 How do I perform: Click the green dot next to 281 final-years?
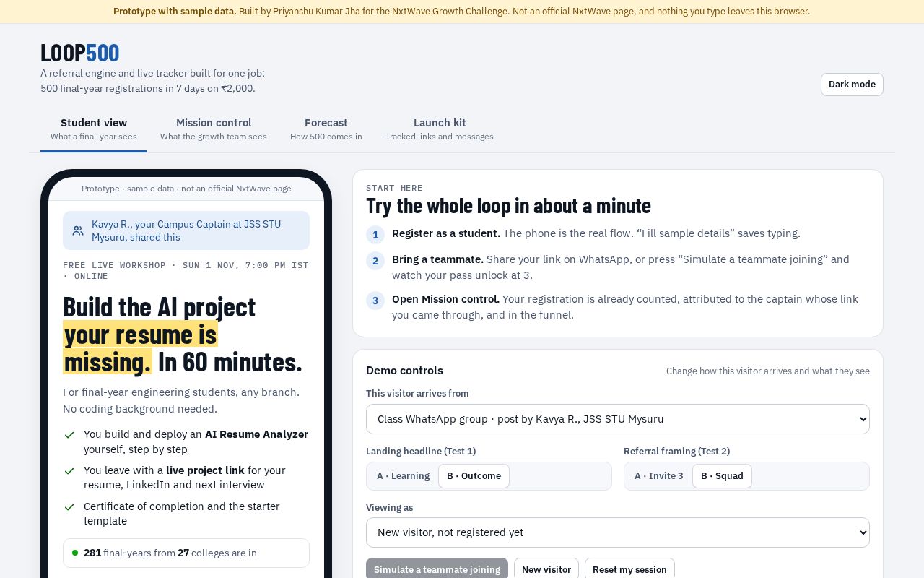tap(75, 553)
